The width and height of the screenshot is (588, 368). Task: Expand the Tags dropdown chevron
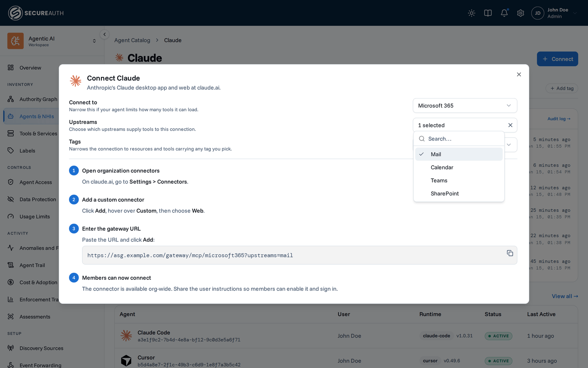tap(509, 145)
